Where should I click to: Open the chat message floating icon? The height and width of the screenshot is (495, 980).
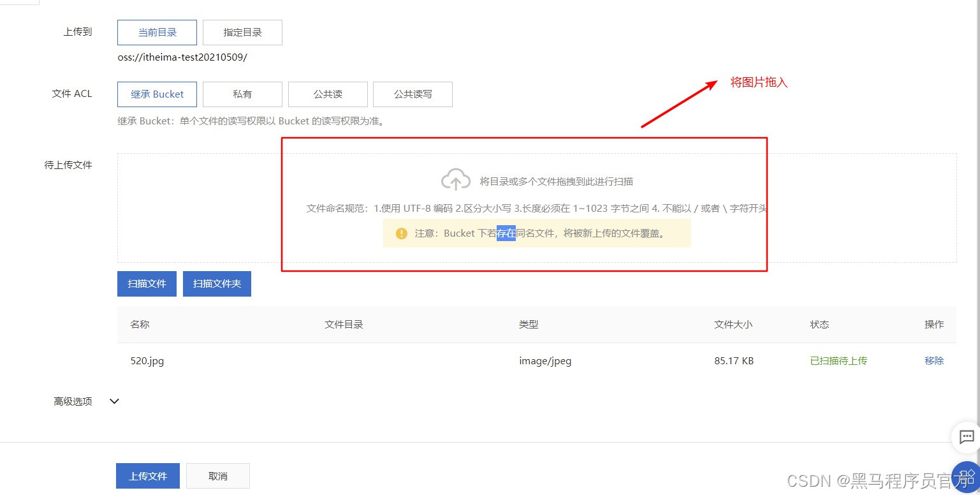click(x=967, y=437)
